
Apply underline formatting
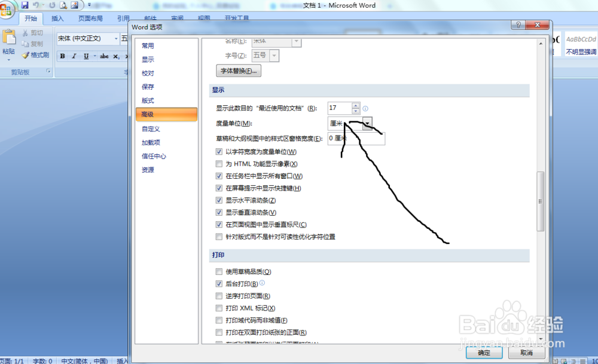[86, 56]
